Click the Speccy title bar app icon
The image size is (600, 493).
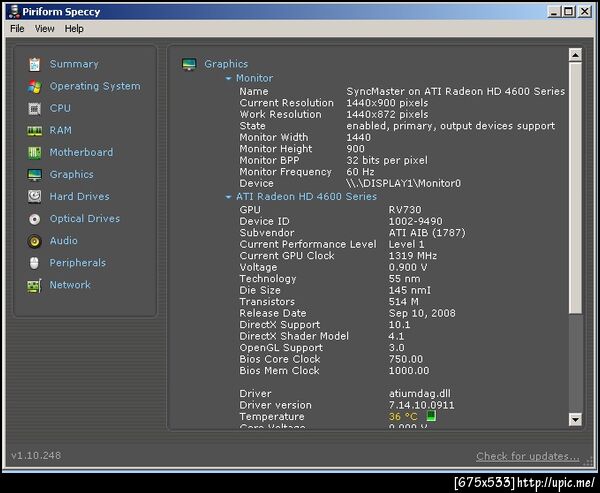click(x=14, y=11)
